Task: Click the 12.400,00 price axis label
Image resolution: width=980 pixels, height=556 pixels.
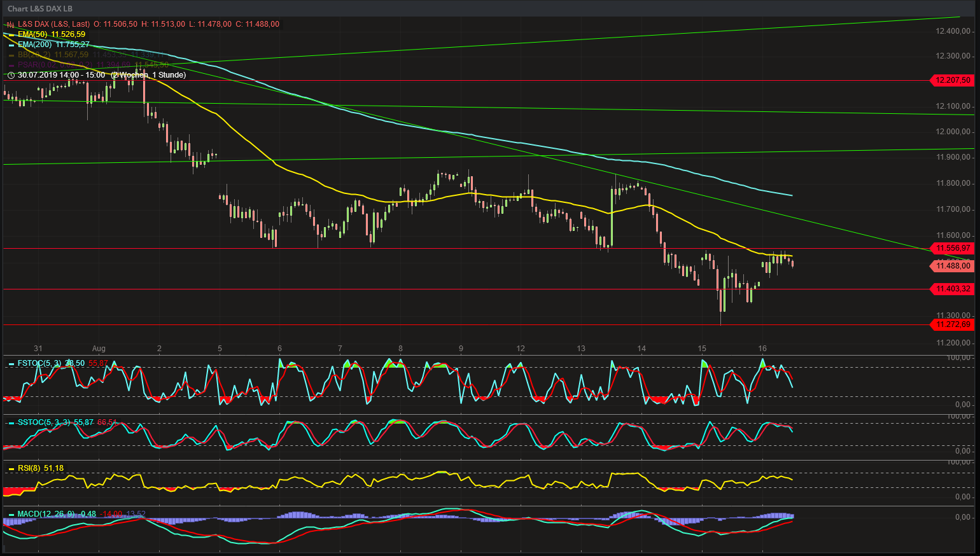Action: tap(953, 31)
